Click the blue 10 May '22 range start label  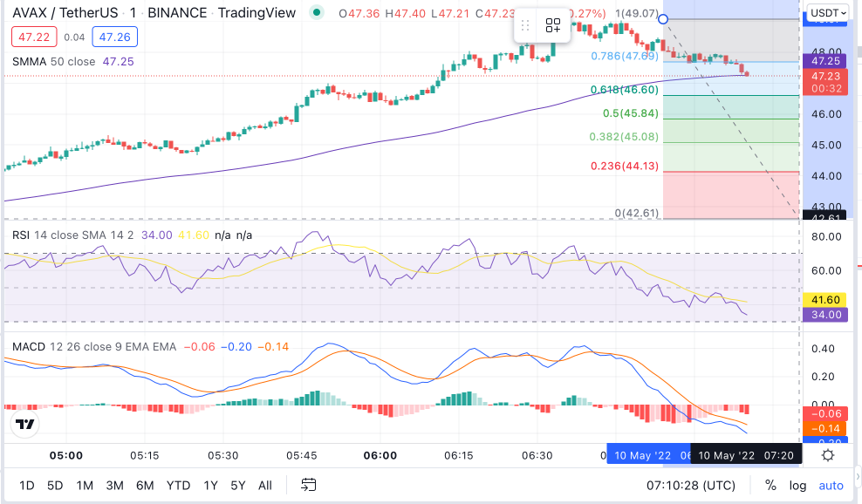[x=649, y=455]
